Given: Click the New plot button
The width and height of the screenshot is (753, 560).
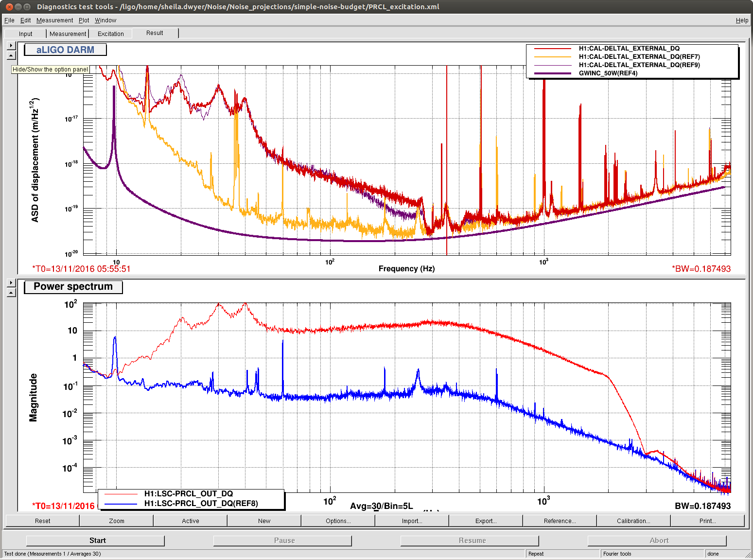Looking at the screenshot, I should click(x=264, y=521).
